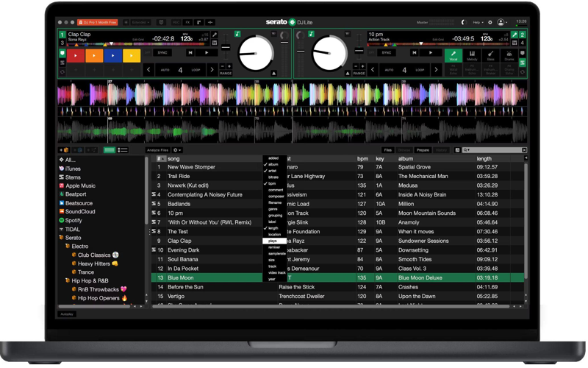Toggle the Melody stem pad on deck 2
The height and width of the screenshot is (368, 588).
click(x=472, y=56)
